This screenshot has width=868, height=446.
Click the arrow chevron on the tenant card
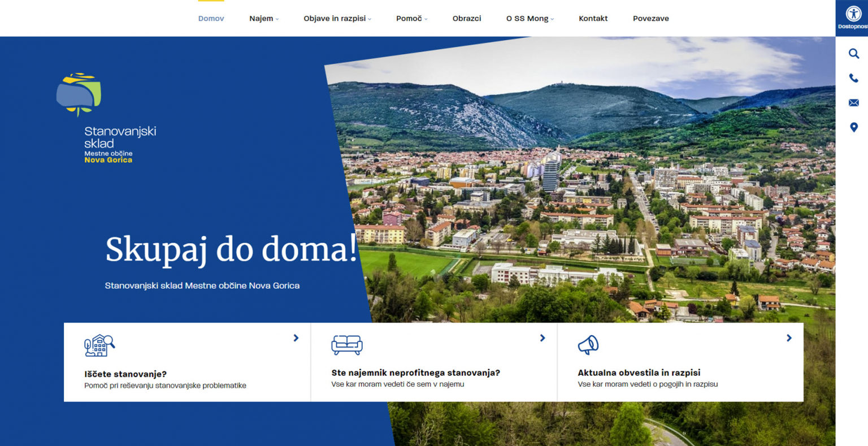click(542, 338)
